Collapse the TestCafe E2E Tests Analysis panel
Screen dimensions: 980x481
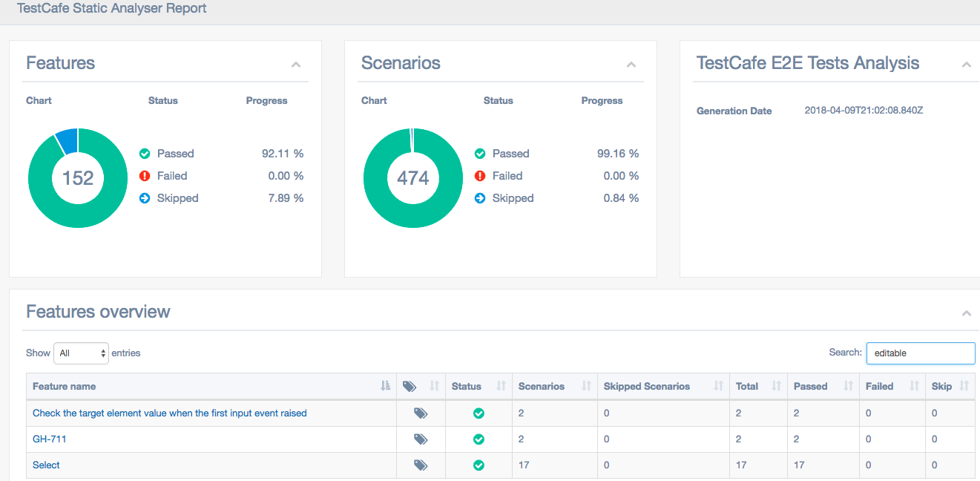click(967, 65)
